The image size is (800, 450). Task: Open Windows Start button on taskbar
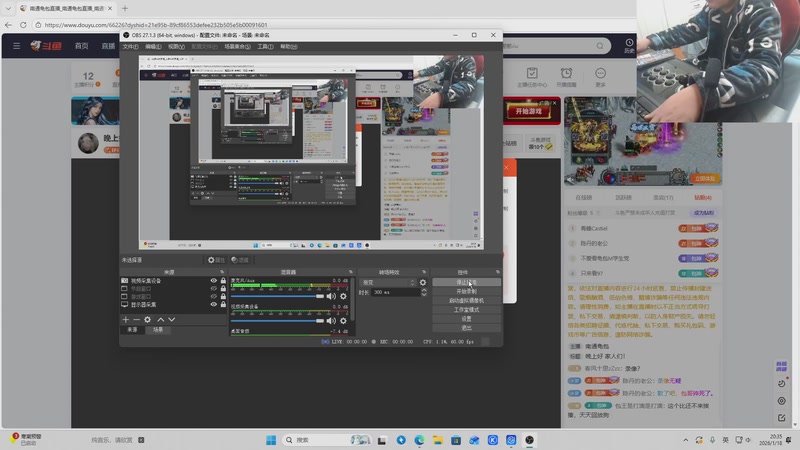pos(271,440)
